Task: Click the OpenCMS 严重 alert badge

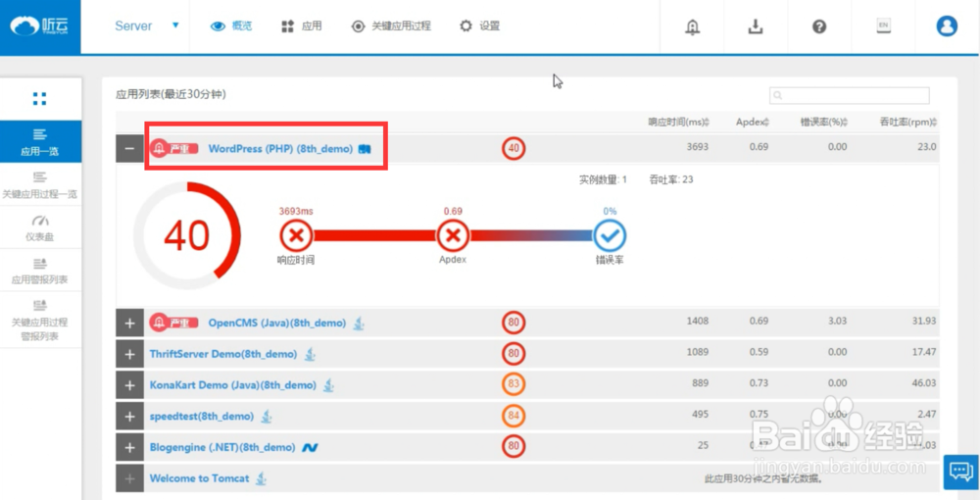Action: click(173, 323)
